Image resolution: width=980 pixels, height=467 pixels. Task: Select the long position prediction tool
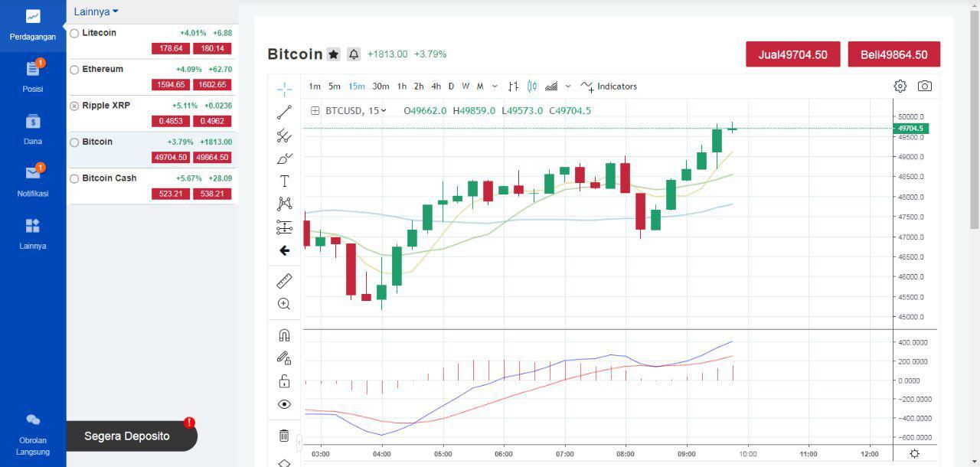pyautogui.click(x=284, y=227)
